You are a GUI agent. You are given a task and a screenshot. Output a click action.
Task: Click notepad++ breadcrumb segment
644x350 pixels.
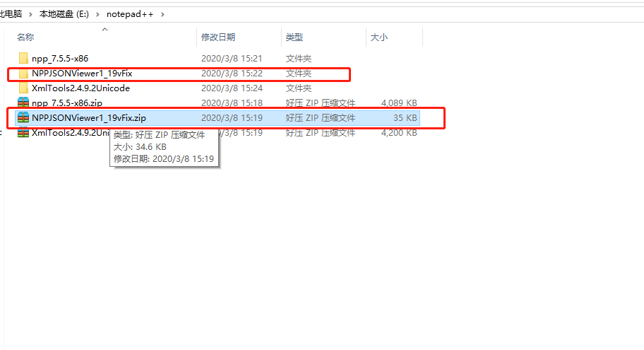pyautogui.click(x=130, y=14)
